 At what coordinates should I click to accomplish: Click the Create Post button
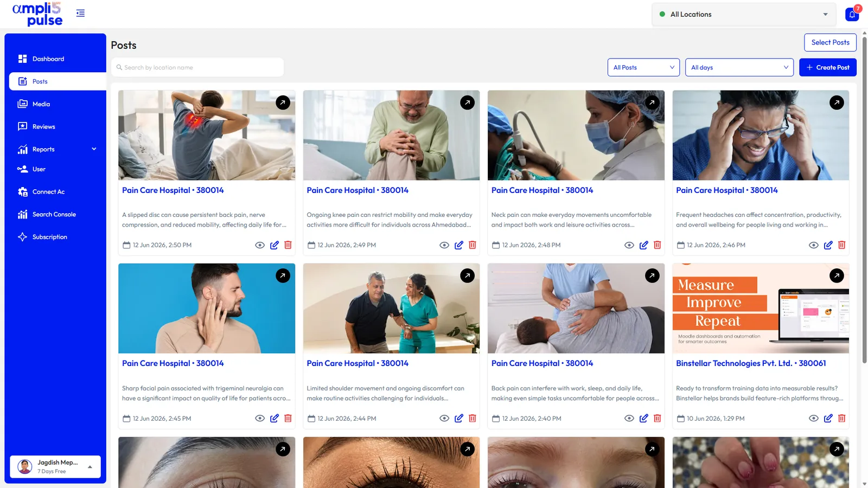click(x=828, y=67)
